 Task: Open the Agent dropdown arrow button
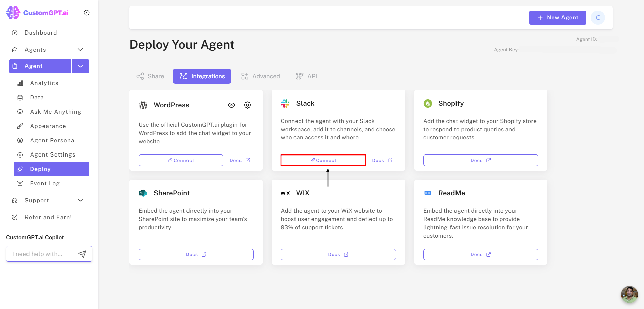click(x=80, y=66)
